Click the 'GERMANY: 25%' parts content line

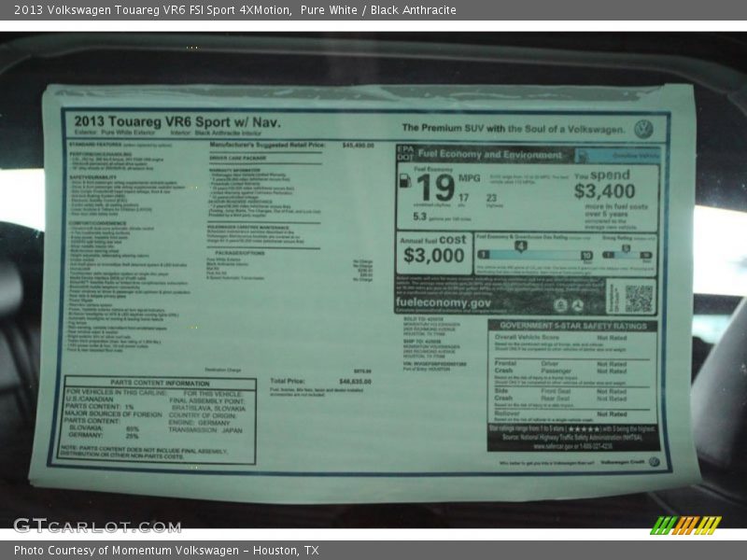click(104, 435)
